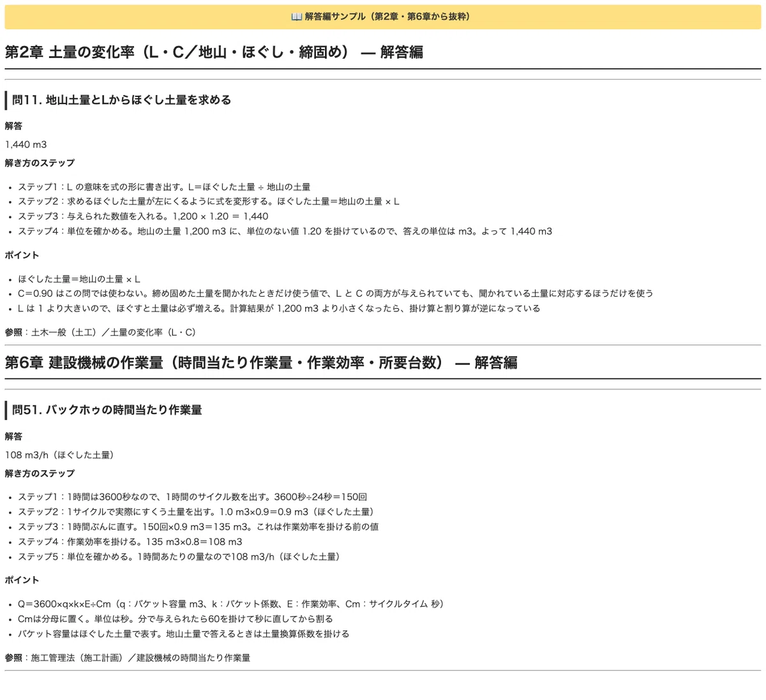Select the 第2章 土量の変化率 chapter heading
Screen dimensions: 766x700
[214, 52]
